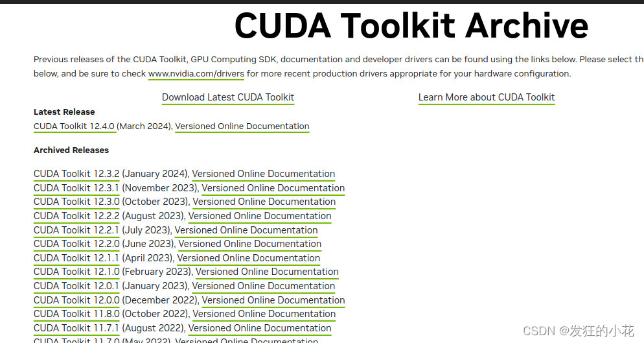Open documentation for November 2023 release
This screenshot has height=343, width=644.
point(273,188)
